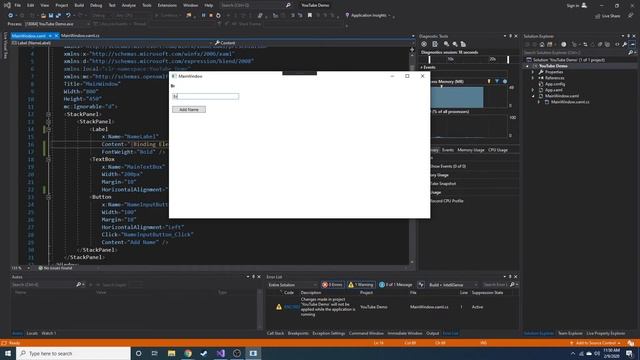Open notification center icon in system tray
Viewport: 640px width, 360px height.
pos(629,353)
